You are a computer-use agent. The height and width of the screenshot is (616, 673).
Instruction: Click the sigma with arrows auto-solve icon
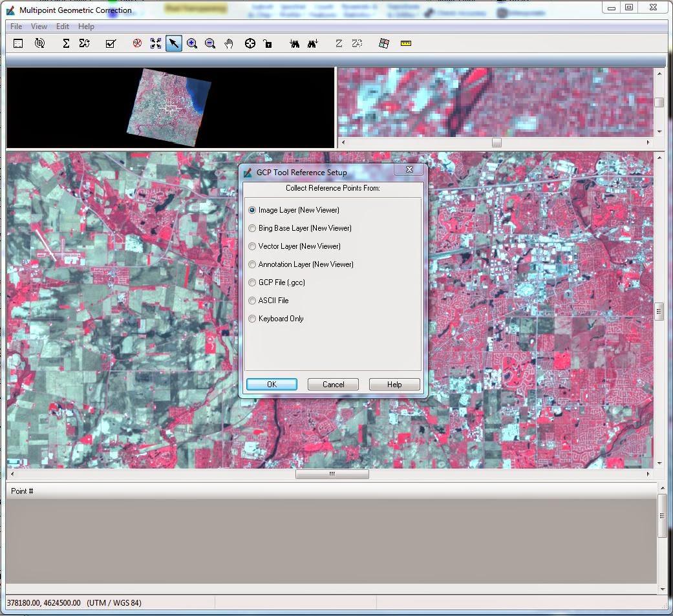[85, 43]
